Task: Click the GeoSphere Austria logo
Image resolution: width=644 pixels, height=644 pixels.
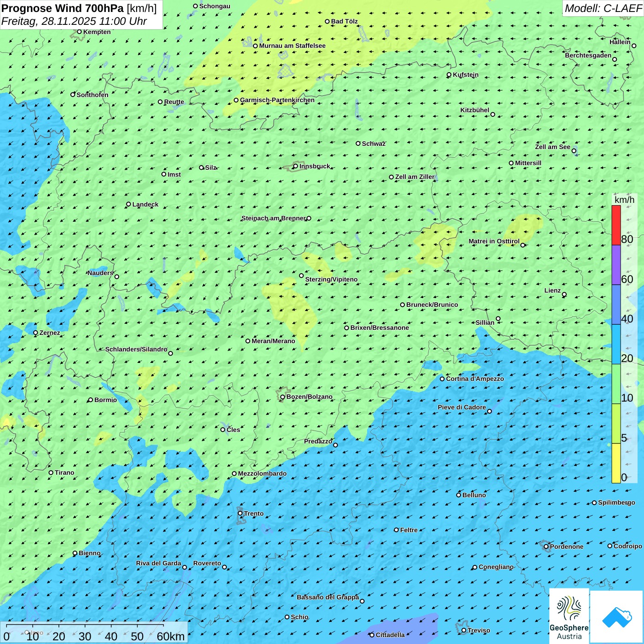Action: (569, 615)
